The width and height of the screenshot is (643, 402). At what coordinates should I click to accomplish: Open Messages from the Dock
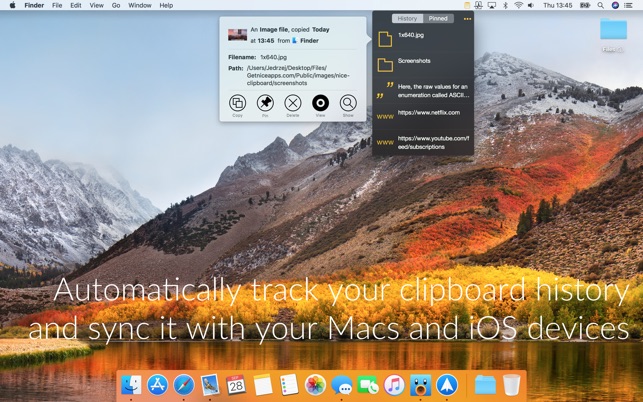[x=342, y=385]
